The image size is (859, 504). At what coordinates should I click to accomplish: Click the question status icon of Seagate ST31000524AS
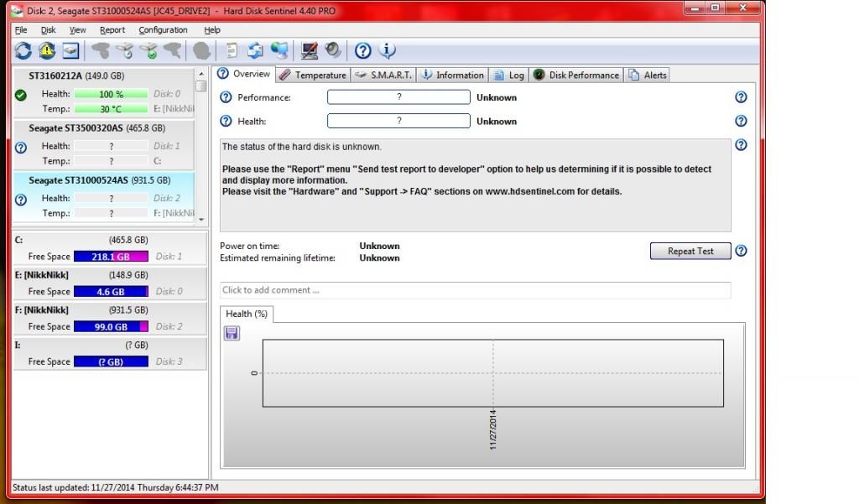(x=21, y=200)
